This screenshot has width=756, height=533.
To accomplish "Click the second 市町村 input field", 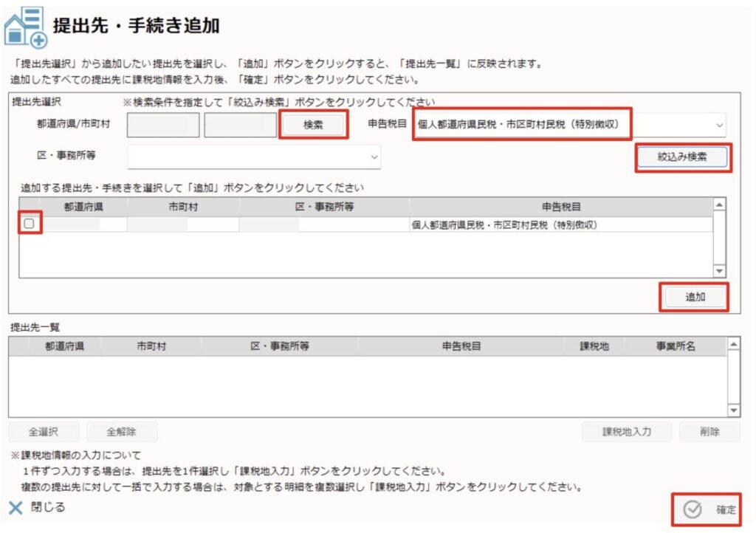I will click(240, 125).
